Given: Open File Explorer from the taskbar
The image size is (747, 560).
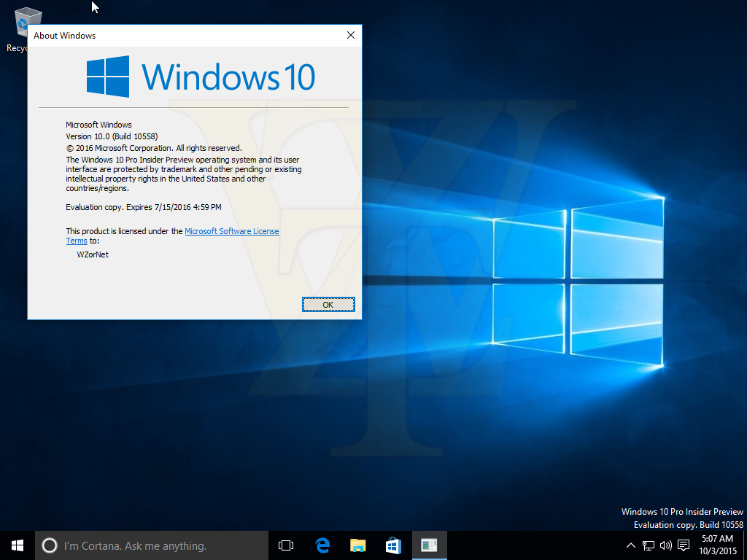Looking at the screenshot, I should (x=357, y=545).
